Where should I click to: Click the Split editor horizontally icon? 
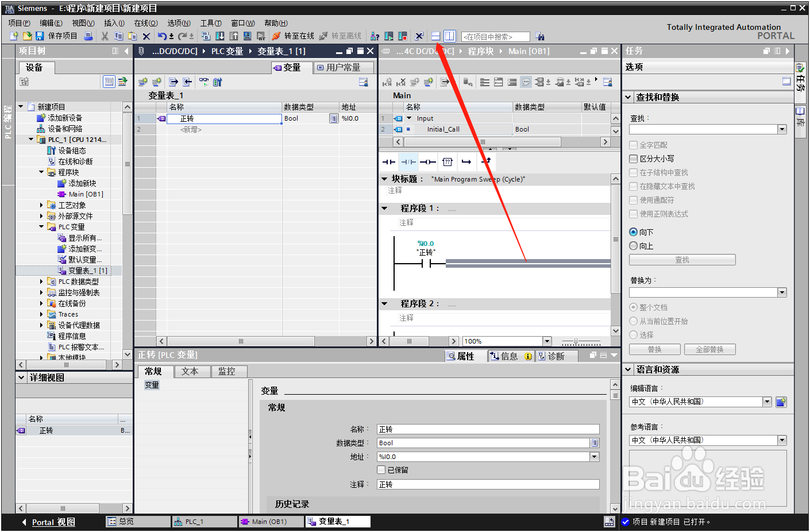tap(436, 36)
